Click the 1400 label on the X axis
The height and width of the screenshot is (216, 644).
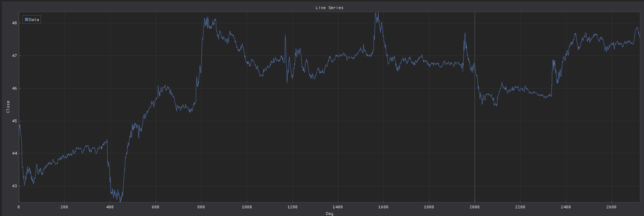[338, 207]
